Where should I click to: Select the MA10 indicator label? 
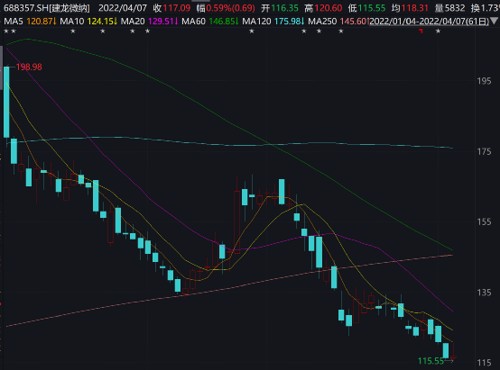pos(72,22)
